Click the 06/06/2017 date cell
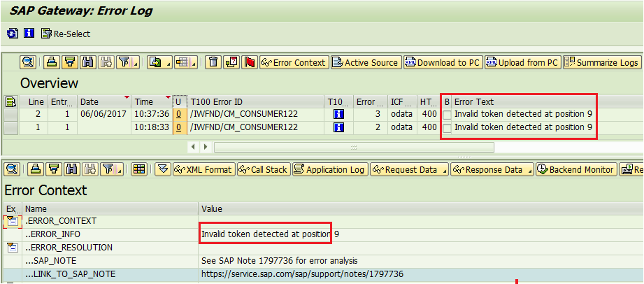 (104, 114)
